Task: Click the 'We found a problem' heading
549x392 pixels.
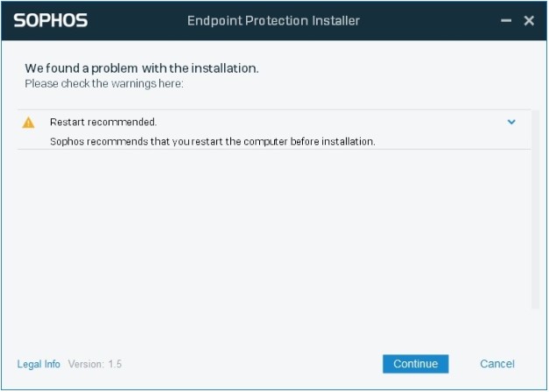Action: [141, 67]
